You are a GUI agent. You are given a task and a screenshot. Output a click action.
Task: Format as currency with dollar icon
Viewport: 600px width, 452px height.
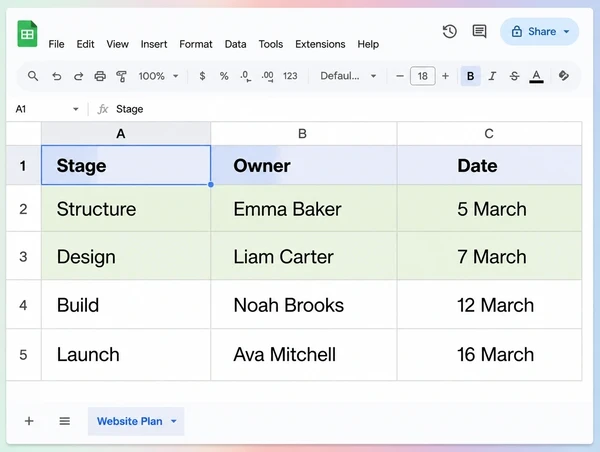coord(202,76)
